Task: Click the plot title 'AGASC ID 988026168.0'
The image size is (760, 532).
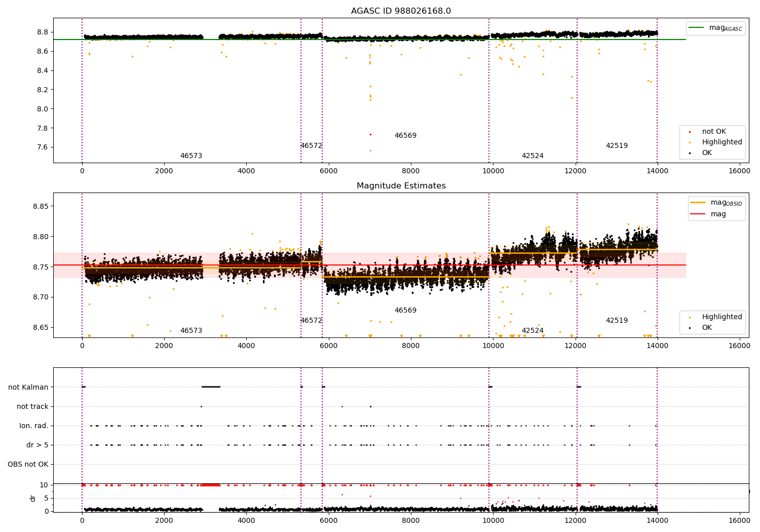Action: tap(401, 11)
